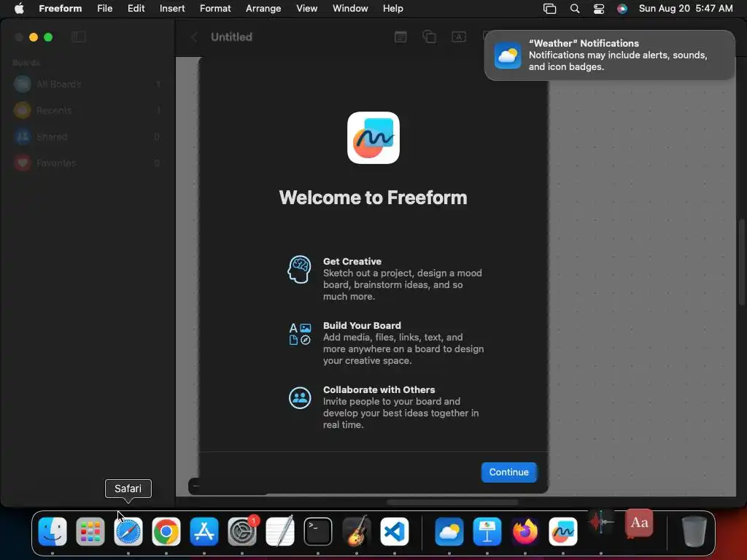Click the date and time in menu bar
Viewport: 747px width, 560px height.
pyautogui.click(x=686, y=8)
